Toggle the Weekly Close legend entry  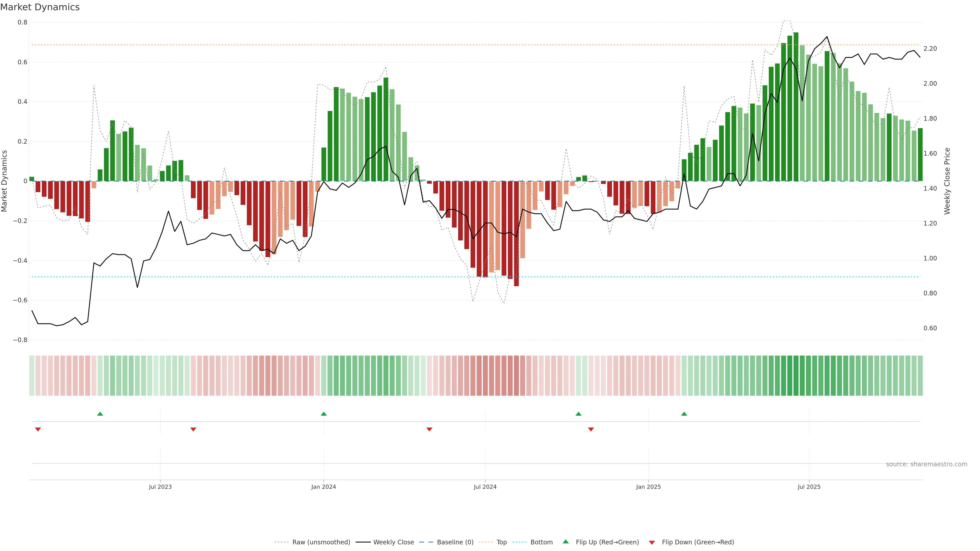[x=393, y=542]
